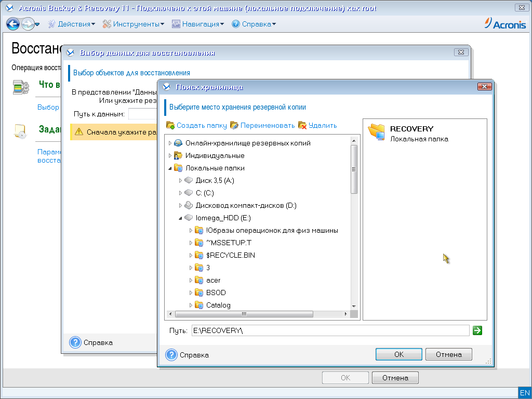This screenshot has width=532, height=399.
Task: Click the Локальные папки icon
Action: coord(178,168)
